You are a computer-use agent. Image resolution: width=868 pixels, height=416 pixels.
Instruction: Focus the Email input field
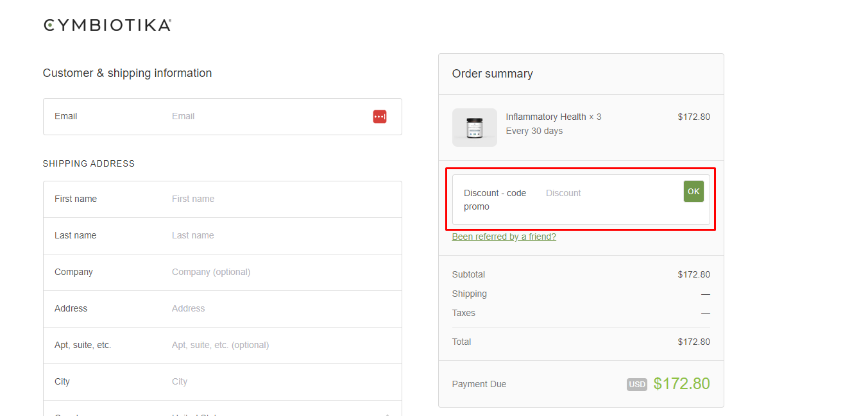tap(223, 117)
